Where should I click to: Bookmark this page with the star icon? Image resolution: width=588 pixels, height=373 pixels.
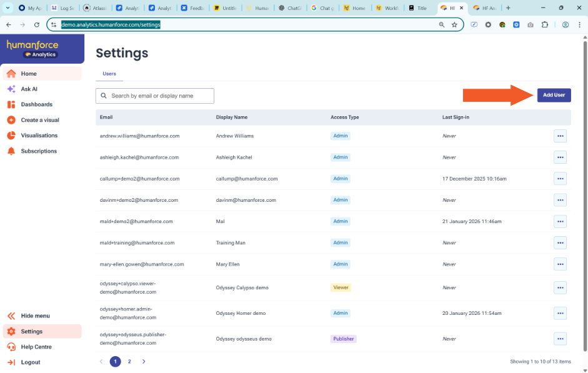(x=454, y=24)
